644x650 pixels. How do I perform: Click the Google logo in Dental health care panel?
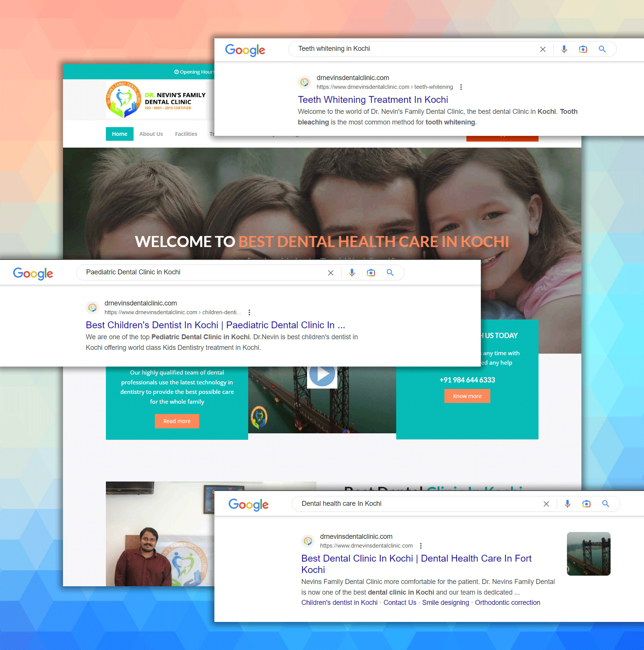click(249, 504)
